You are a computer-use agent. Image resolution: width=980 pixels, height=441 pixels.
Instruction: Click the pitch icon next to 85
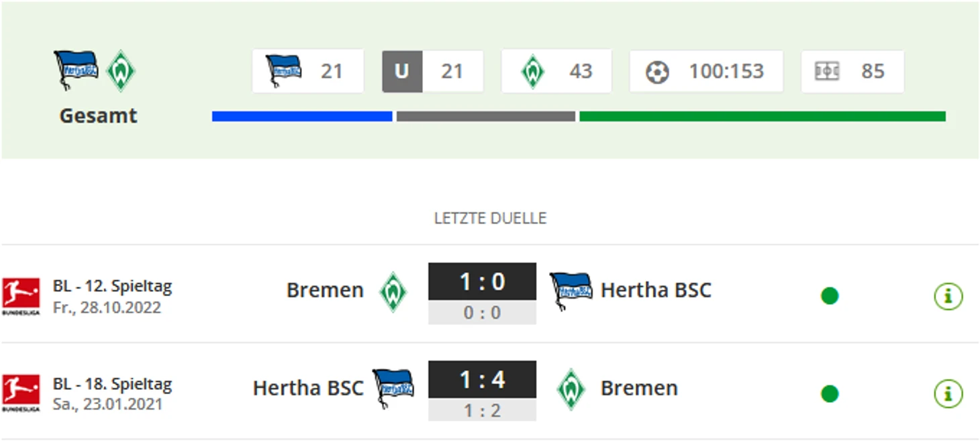pyautogui.click(x=826, y=71)
